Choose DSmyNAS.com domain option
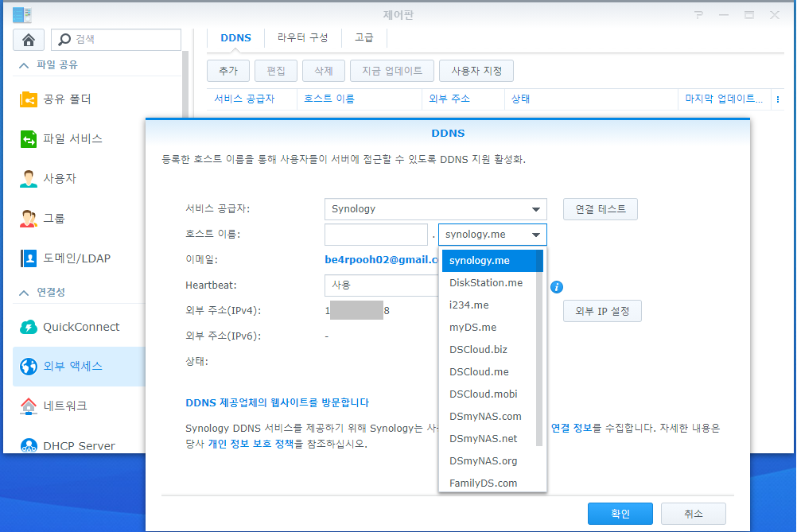797x532 pixels. coord(485,416)
